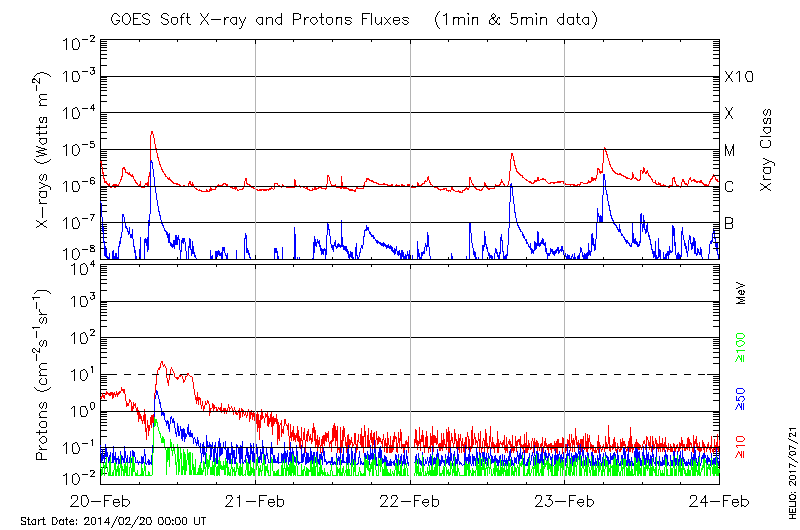Select the 22-Feb date label on the x-axis
Screen dimensions: 800x530
(x=410, y=502)
